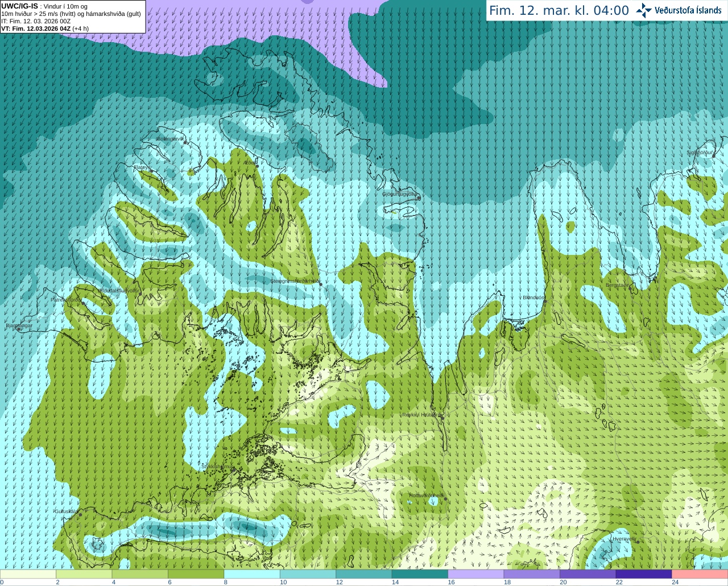The height and width of the screenshot is (586, 728).
Task: Click the 'Veðurstofa Íslands' logo text
Action: (x=688, y=10)
